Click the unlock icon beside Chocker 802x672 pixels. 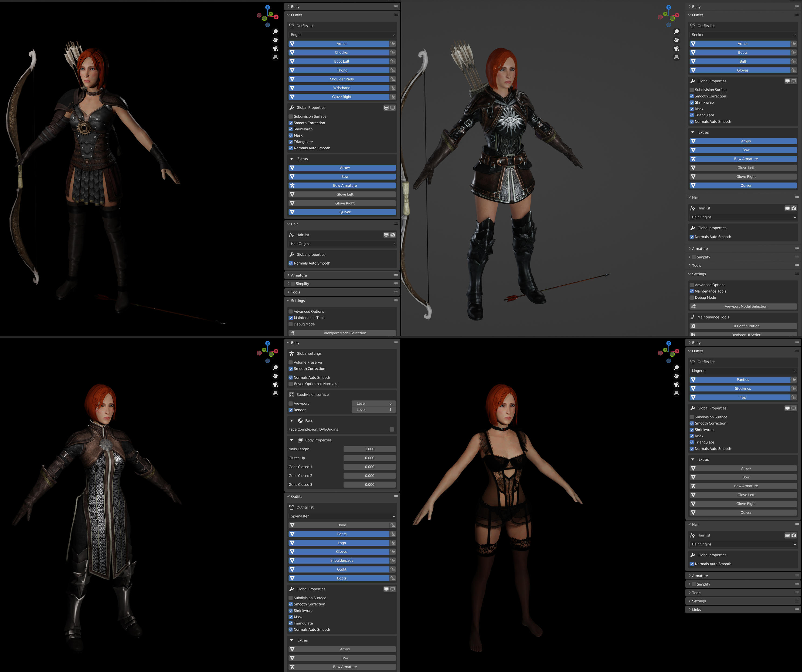click(393, 53)
